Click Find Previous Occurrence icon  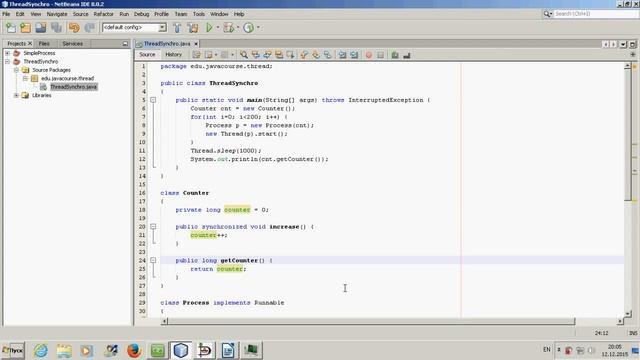point(256,55)
